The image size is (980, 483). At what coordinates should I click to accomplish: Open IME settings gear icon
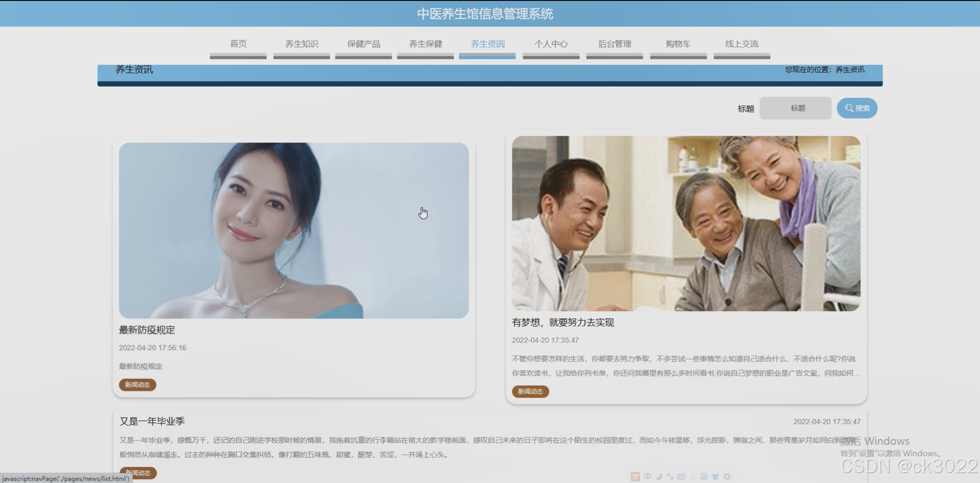coord(728,476)
